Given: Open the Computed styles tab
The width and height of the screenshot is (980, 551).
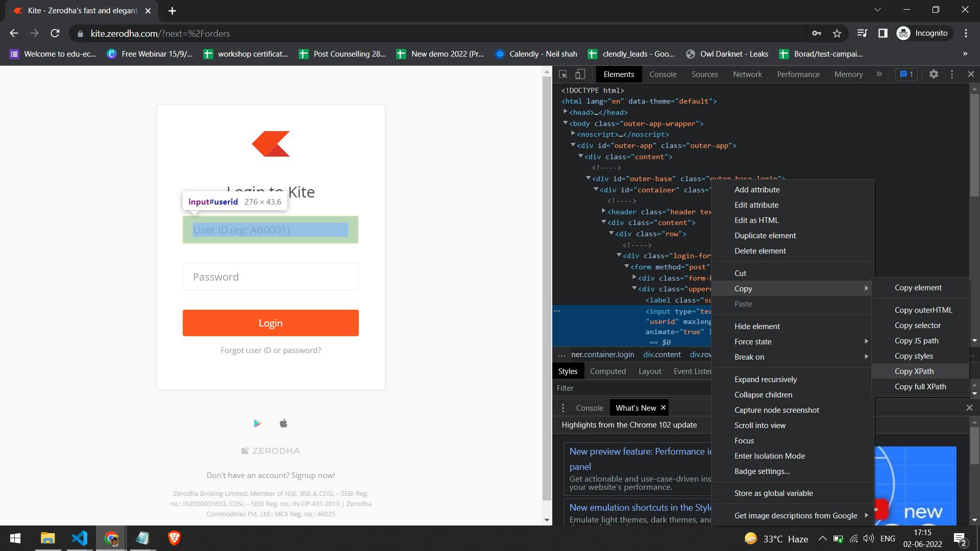Looking at the screenshot, I should 607,371.
